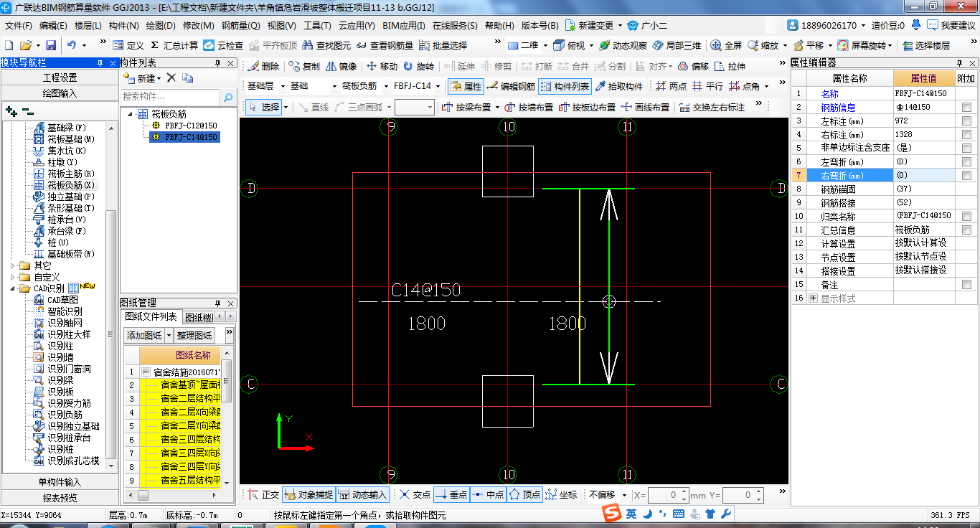This screenshot has height=528, width=980.
Task: Toggle 垂点 perpendicular snap
Action: (452, 494)
